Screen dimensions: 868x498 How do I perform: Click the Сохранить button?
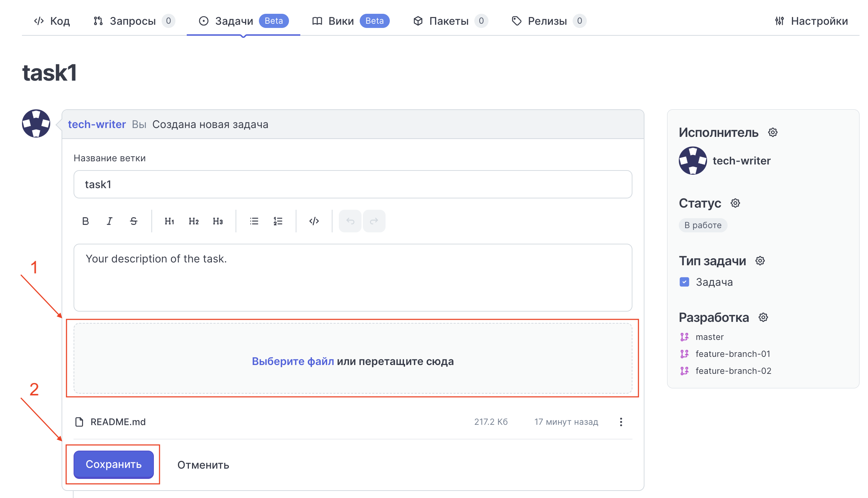pos(114,464)
